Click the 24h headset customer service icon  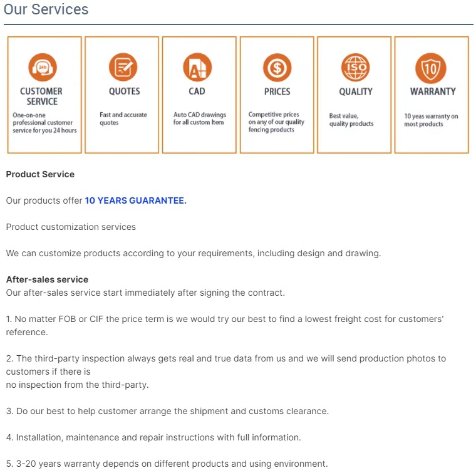43,68
